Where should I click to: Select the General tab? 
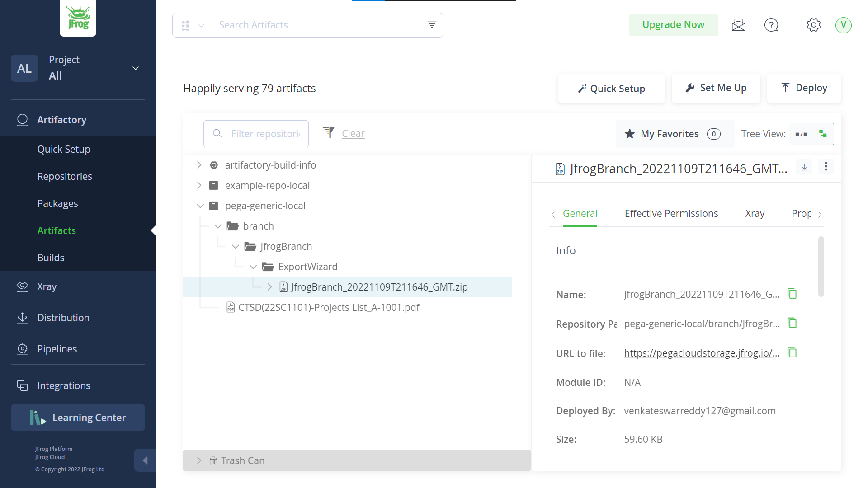(x=580, y=214)
